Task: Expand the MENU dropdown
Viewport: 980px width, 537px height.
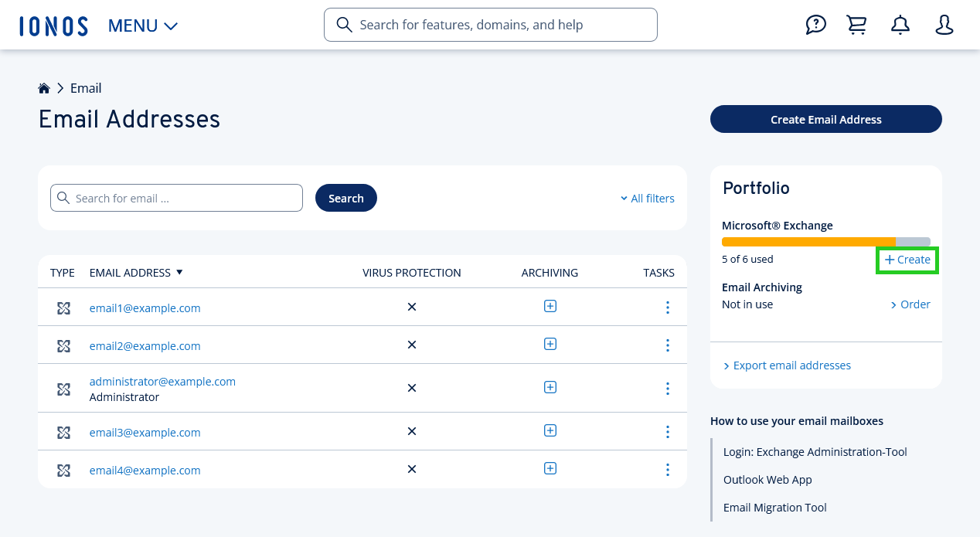Action: (x=143, y=25)
